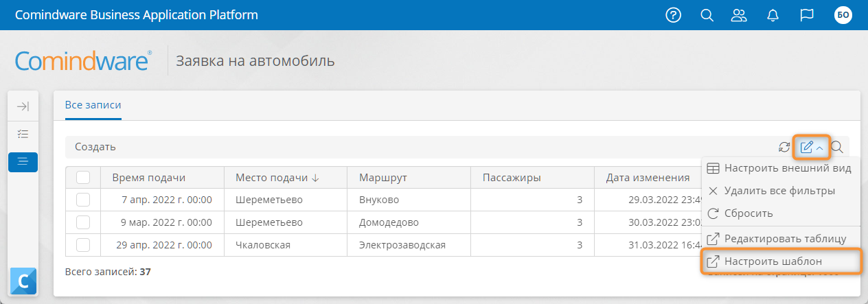Click the 9 мар. 2022 г. 00:00 cell

tap(162, 222)
